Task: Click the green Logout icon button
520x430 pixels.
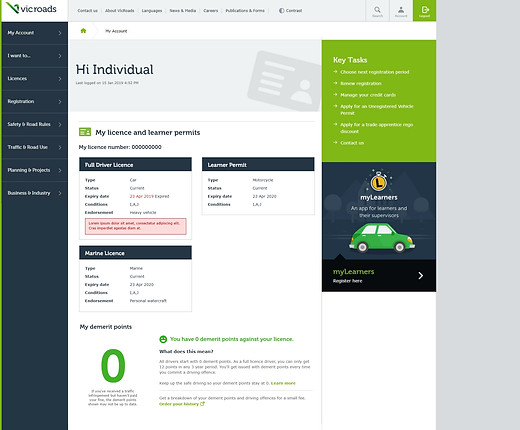Action: point(425,11)
